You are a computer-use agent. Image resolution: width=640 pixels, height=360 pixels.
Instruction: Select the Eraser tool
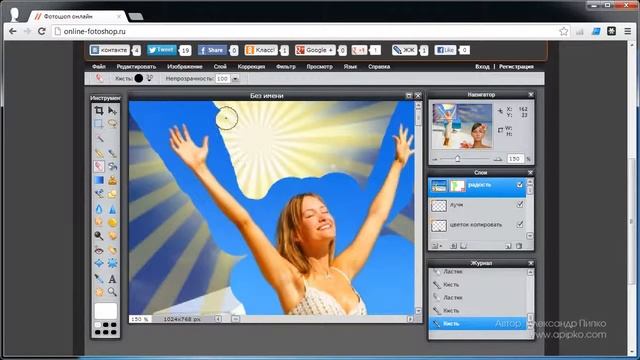(99, 166)
